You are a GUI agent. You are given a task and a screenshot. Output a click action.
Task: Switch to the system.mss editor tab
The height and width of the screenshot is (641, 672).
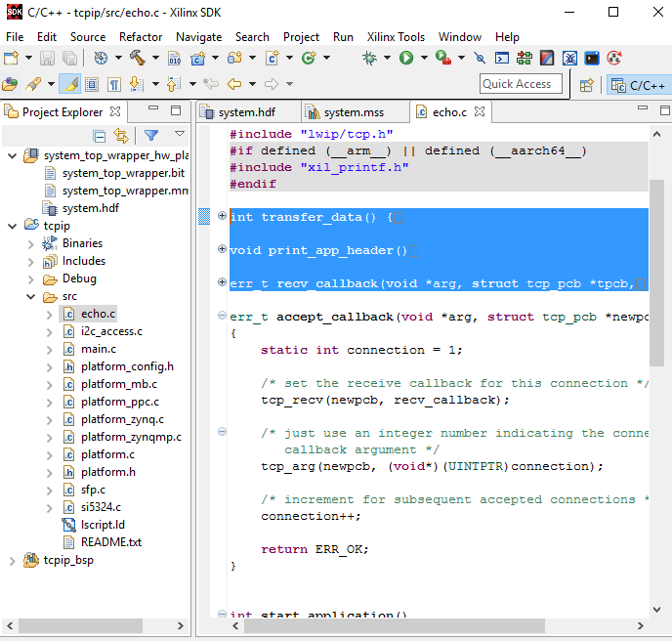tap(354, 112)
